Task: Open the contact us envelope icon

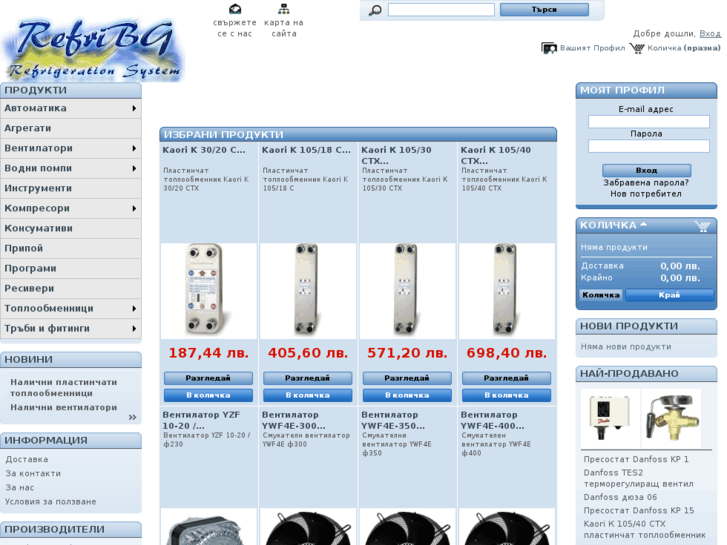Action: pyautogui.click(x=235, y=9)
